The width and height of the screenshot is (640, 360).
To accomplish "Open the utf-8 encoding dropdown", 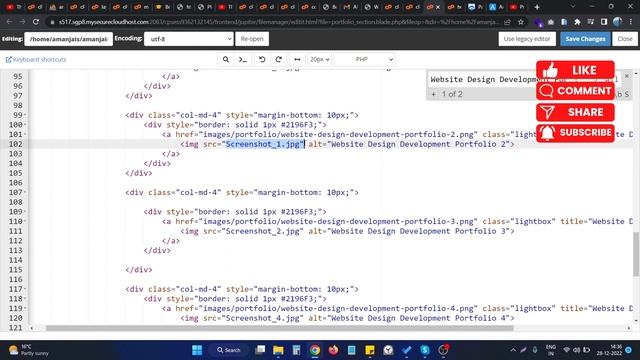I will point(189,39).
